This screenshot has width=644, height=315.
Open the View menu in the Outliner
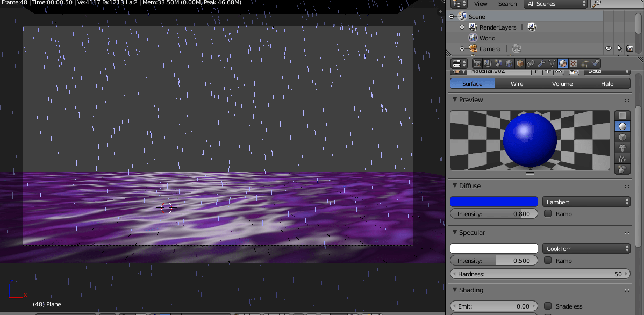coord(480,4)
